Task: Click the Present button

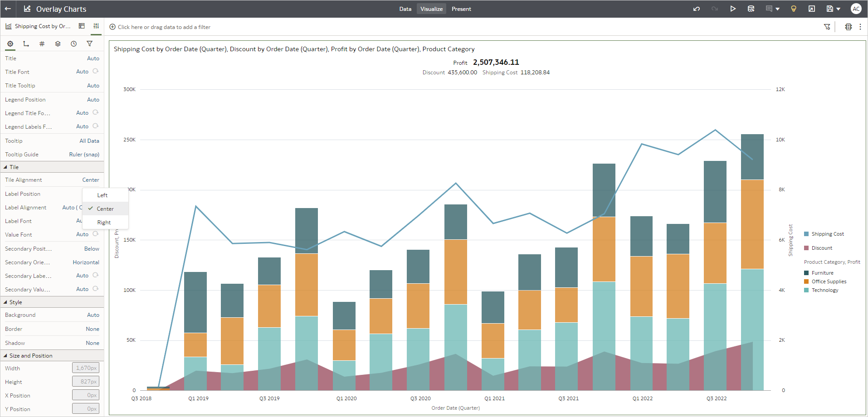Action: [x=461, y=9]
